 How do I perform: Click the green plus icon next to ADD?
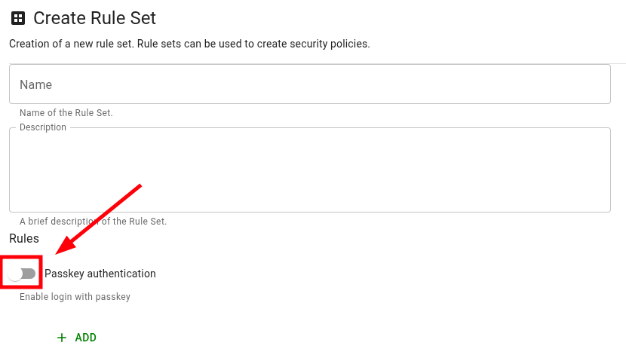pos(62,338)
